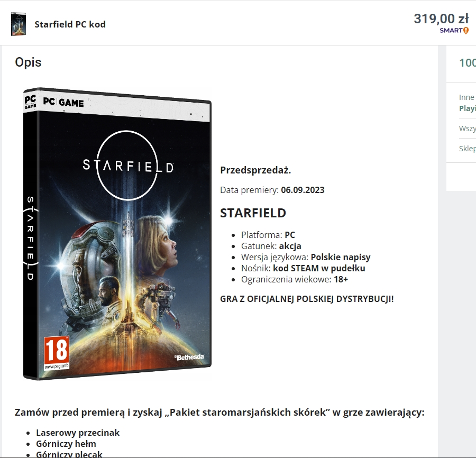Click the vertical Starfield spine logo
Image resolution: width=476 pixels, height=458 pixels.
coord(30,239)
